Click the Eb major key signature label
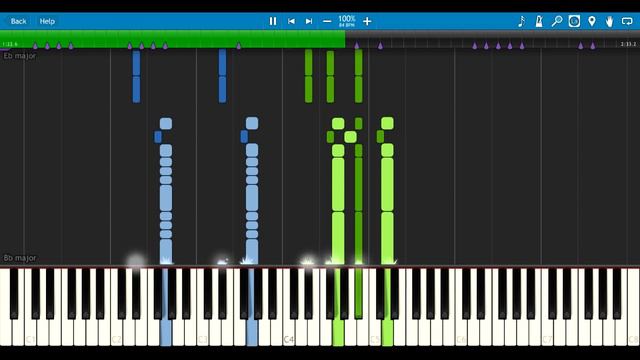Screen dimensions: 640x360 [x=20, y=56]
